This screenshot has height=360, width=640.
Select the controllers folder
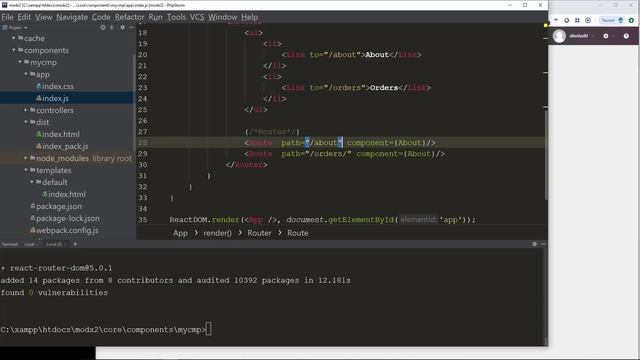click(52, 110)
